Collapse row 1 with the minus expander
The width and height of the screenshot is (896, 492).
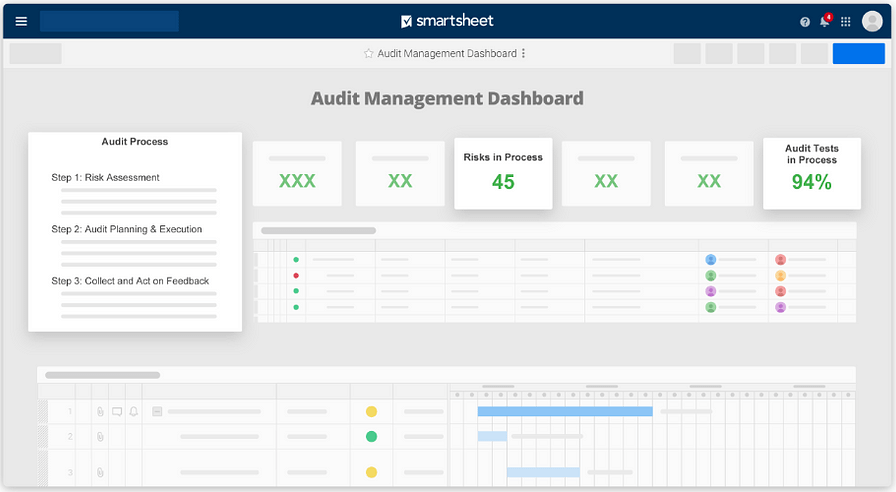tap(157, 411)
